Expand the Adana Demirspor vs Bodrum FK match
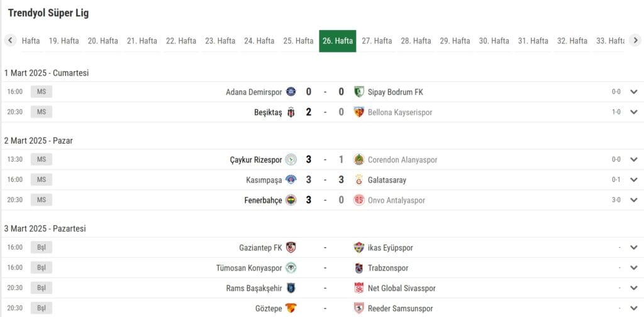 click(x=634, y=92)
